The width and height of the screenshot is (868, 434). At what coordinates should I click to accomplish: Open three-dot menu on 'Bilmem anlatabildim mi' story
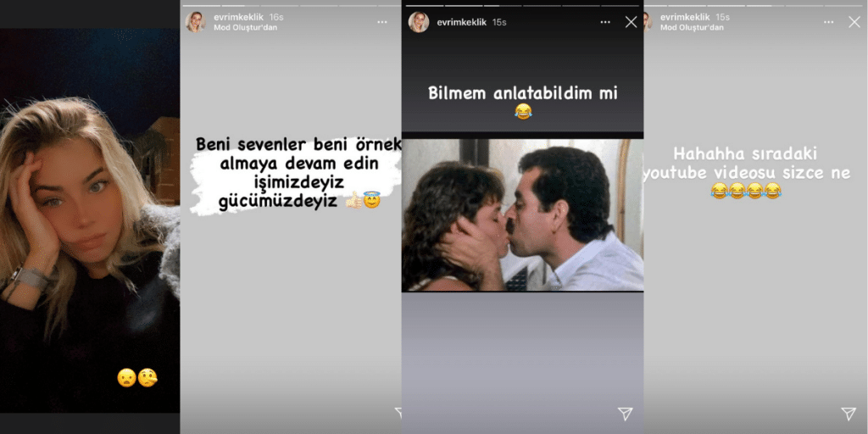pos(605,22)
